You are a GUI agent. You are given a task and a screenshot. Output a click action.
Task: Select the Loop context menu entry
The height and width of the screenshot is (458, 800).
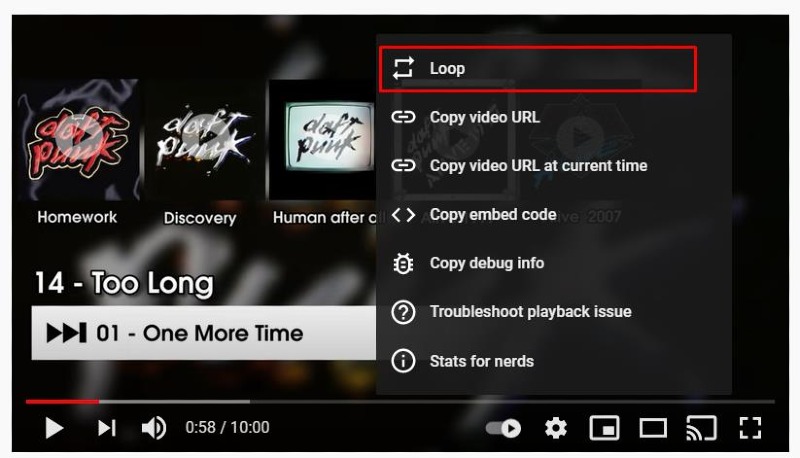coord(538,68)
